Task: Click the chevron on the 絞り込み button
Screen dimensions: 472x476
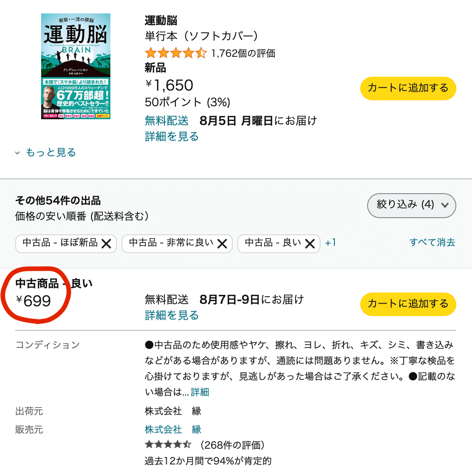Action: coord(445,206)
